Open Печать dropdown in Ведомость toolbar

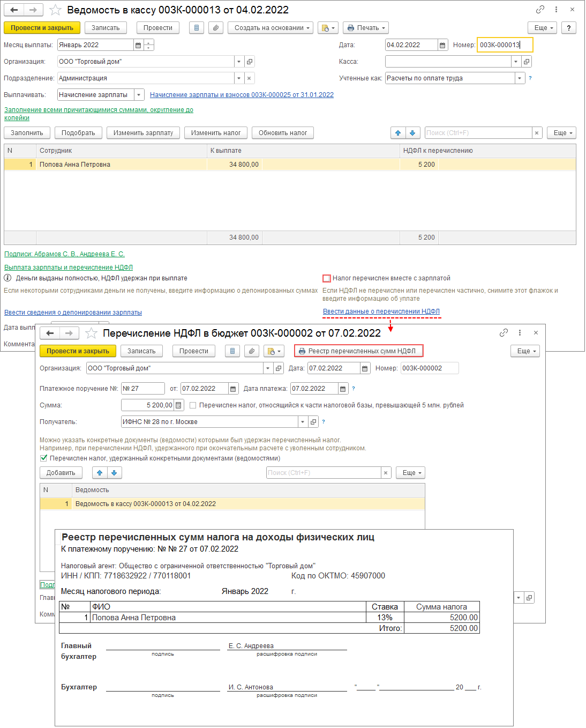coord(366,28)
